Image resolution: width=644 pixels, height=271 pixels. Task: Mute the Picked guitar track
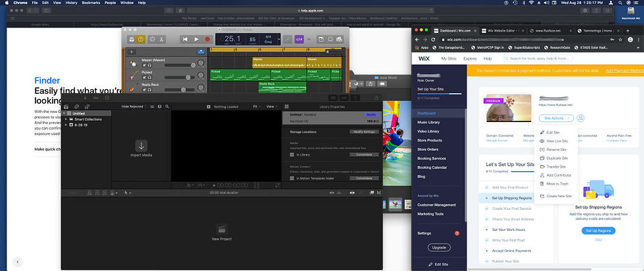[145, 77]
